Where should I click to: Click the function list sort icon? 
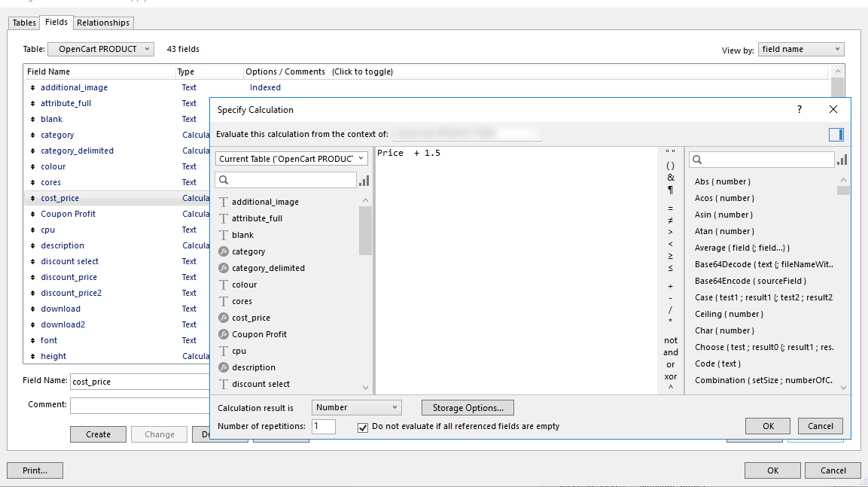tap(842, 160)
